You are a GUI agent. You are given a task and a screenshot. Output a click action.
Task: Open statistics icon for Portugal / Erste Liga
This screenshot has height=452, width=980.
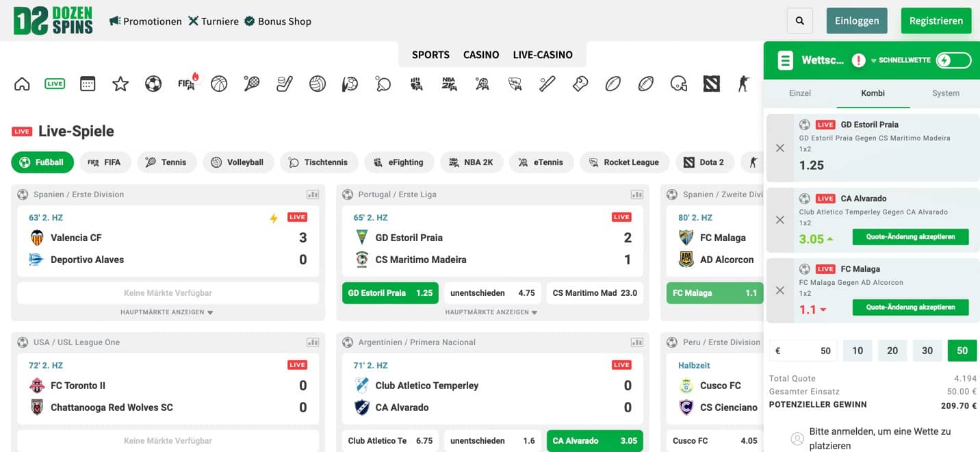pos(637,194)
